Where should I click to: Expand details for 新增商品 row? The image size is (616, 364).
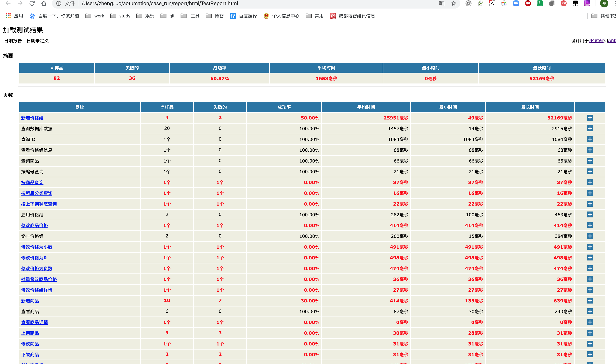[590, 301]
